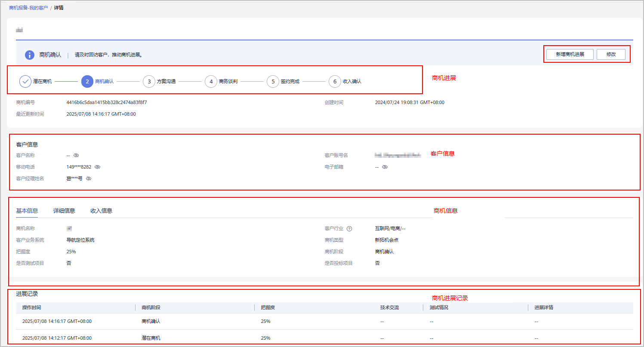This screenshot has width=644, height=347.
Task: Click the help icon next to 客户行业
Action: tap(349, 229)
